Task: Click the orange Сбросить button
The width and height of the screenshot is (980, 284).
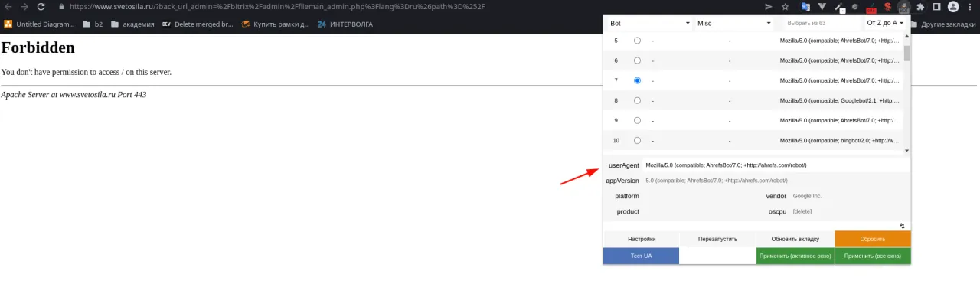Action: 873,239
